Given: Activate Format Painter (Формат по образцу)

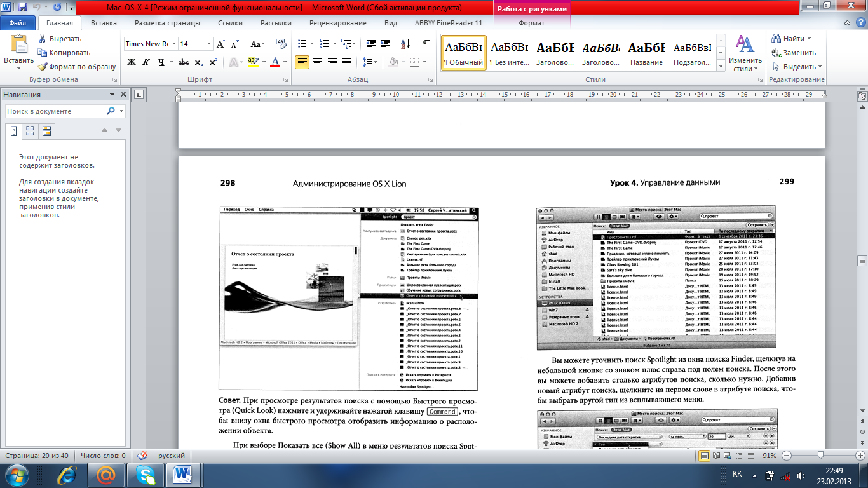Looking at the screenshot, I should coord(76,67).
